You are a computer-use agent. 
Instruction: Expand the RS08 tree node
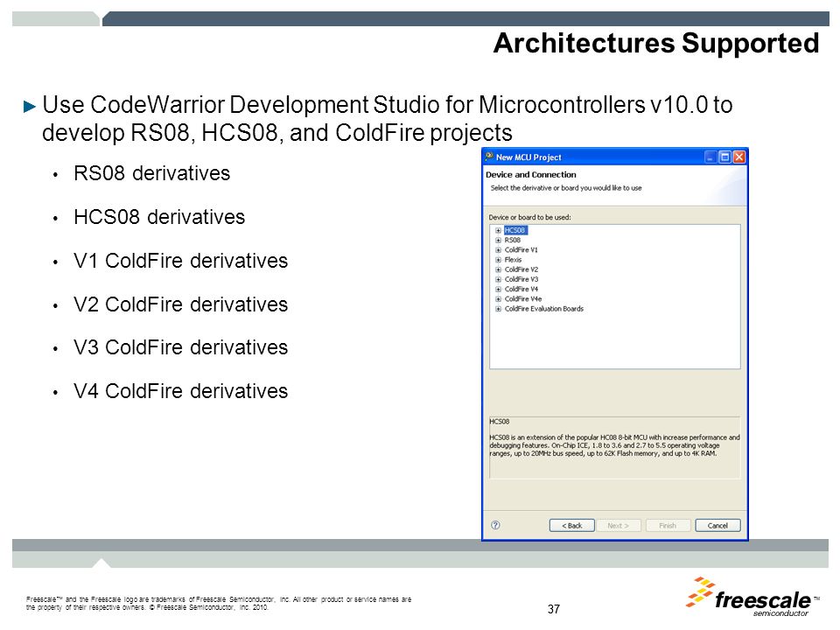click(498, 240)
